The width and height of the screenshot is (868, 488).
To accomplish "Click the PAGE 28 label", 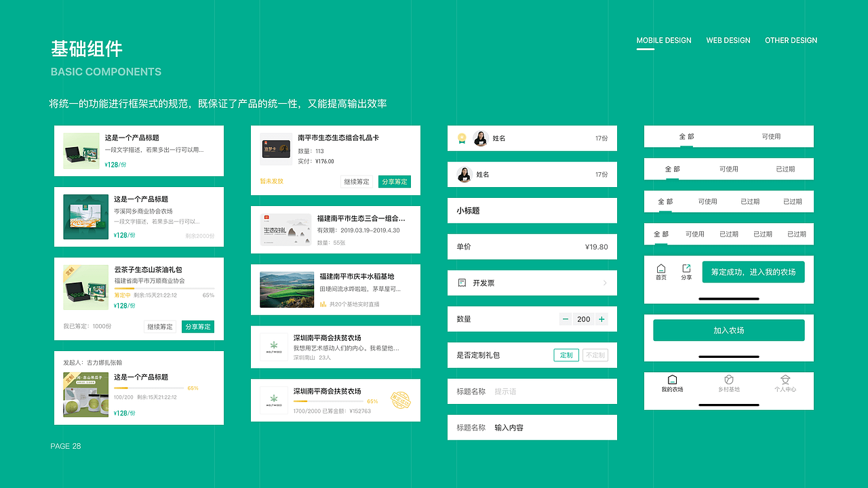I will 66,446.
